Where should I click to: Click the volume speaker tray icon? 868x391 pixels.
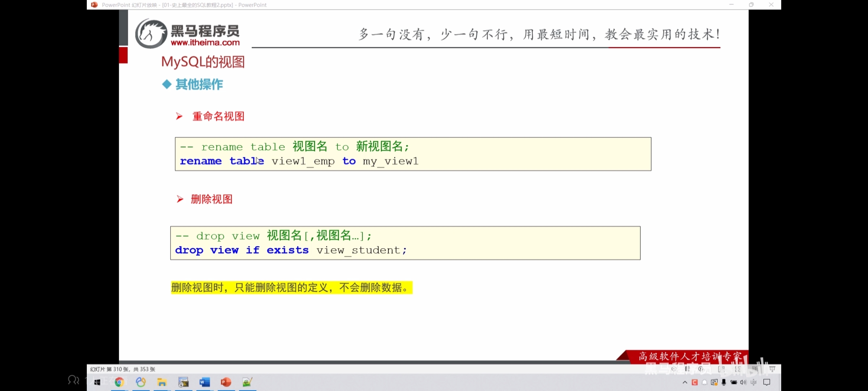[x=743, y=382]
